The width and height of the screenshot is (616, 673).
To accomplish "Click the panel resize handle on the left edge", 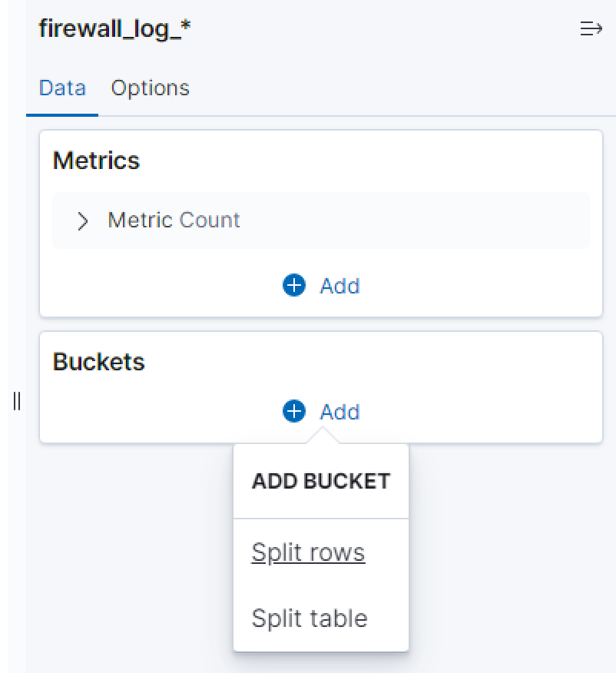I will point(17,400).
